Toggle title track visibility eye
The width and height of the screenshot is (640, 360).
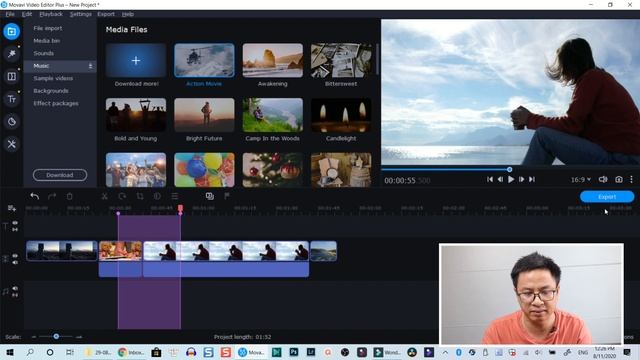point(15,223)
